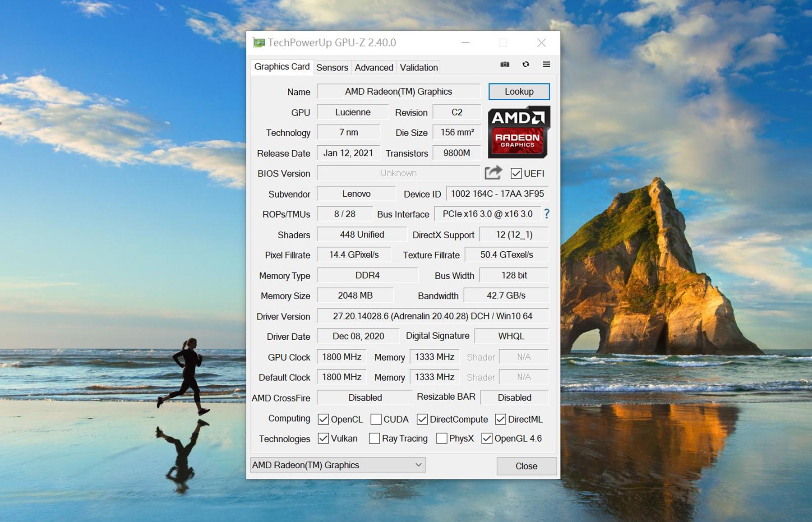The height and width of the screenshot is (522, 812).
Task: Toggle the PhysX checkbox
Action: [442, 438]
